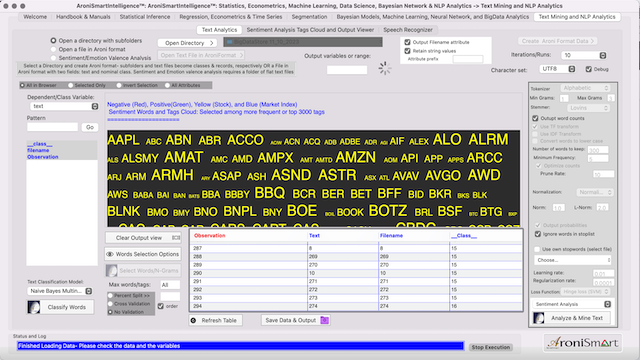
Task: Switch to the Welcome tab
Action: 35,17
